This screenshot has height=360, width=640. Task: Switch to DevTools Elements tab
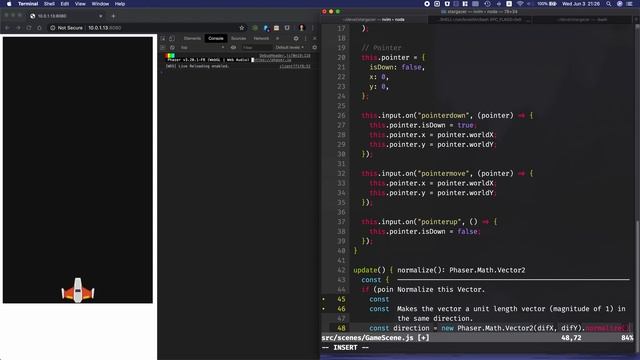192,38
